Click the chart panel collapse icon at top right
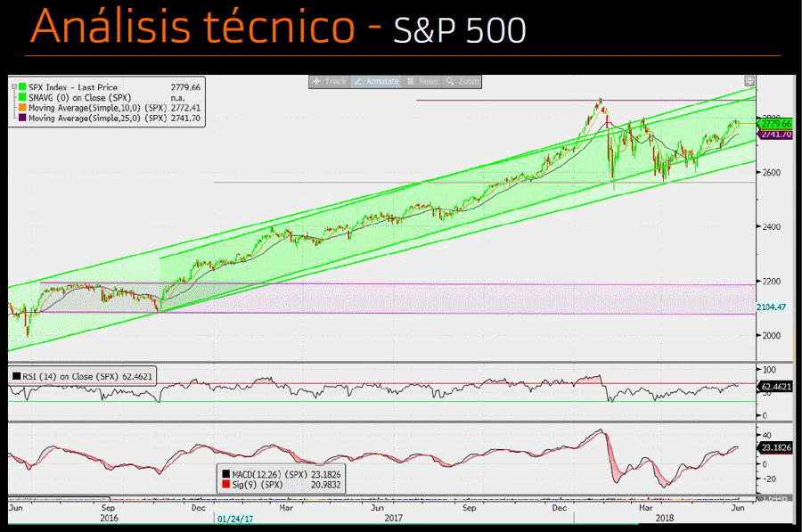The width and height of the screenshot is (802, 532). click(749, 81)
